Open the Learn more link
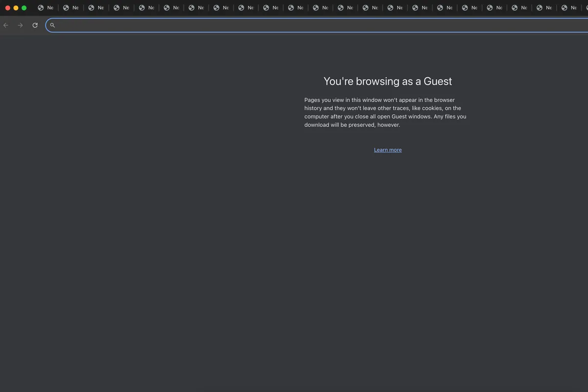Image resolution: width=588 pixels, height=392 pixels. pyautogui.click(x=388, y=150)
